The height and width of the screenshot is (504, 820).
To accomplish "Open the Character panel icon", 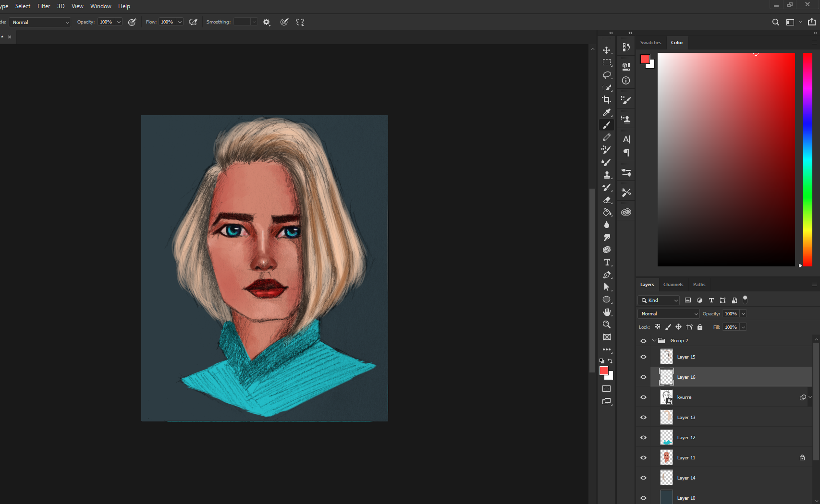I will point(626,139).
